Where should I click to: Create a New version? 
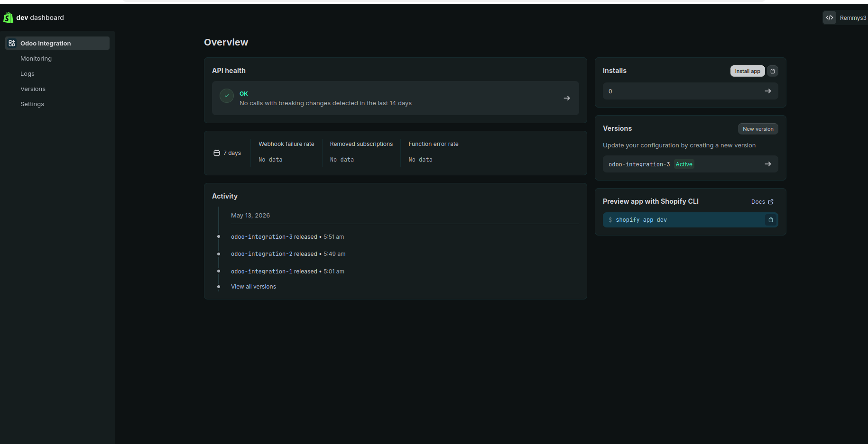[x=758, y=129]
